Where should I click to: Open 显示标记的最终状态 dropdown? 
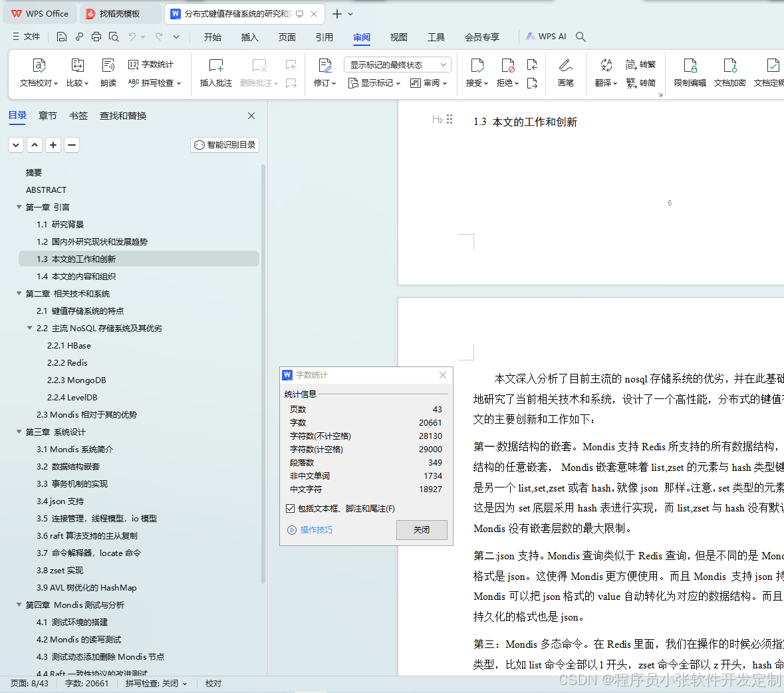pos(398,65)
